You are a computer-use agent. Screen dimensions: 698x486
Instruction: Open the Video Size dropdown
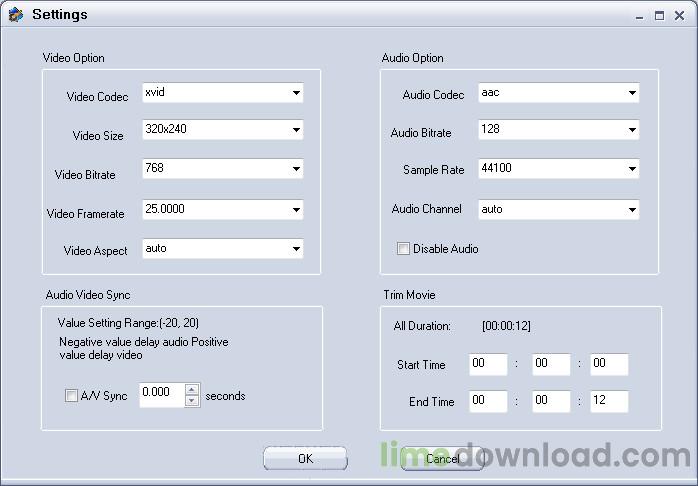(223, 130)
